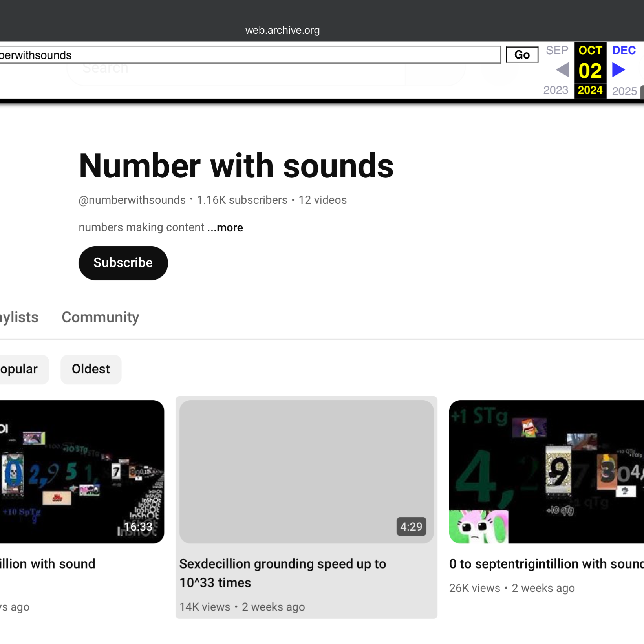Click the 2025 year label
This screenshot has height=644, width=644.
click(624, 91)
